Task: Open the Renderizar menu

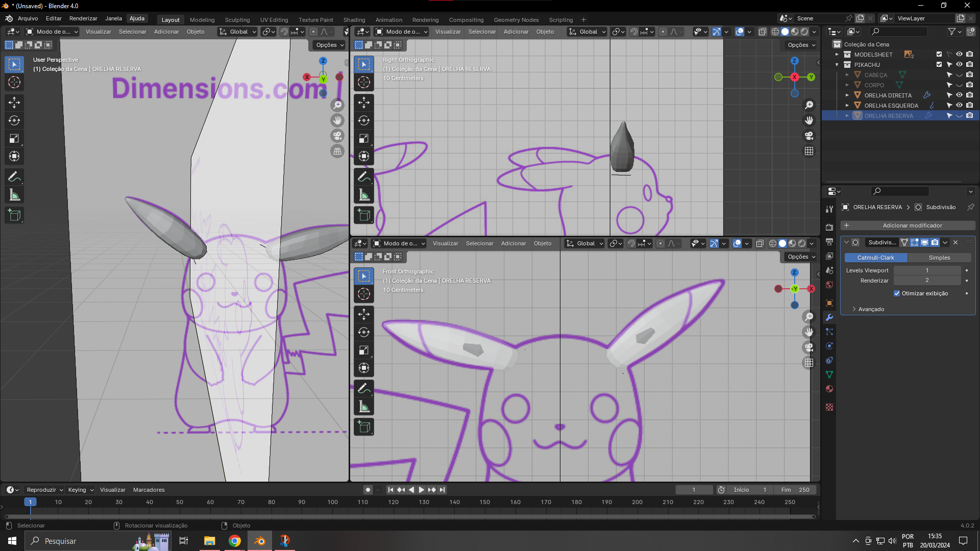Action: pyautogui.click(x=83, y=18)
